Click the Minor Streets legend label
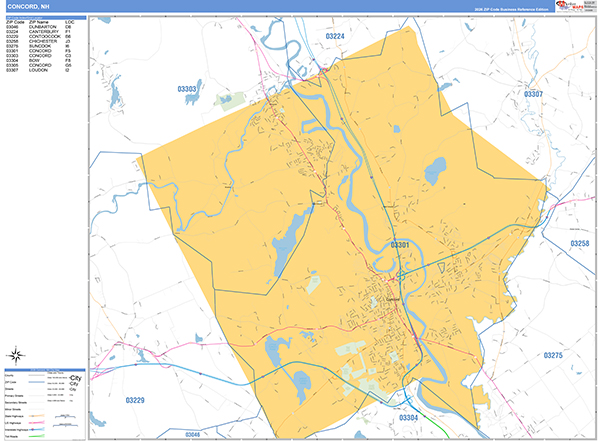Screen dimensions: 600x441 [13, 409]
